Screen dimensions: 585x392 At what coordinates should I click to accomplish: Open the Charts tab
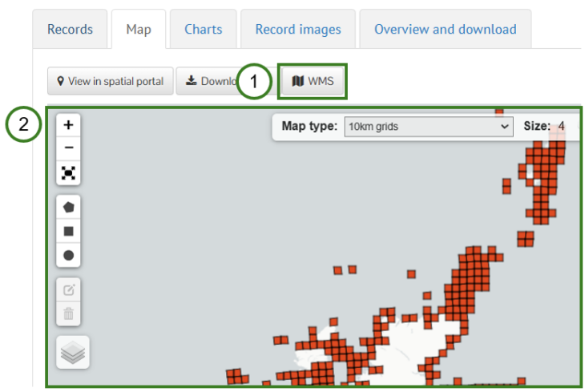point(204,29)
